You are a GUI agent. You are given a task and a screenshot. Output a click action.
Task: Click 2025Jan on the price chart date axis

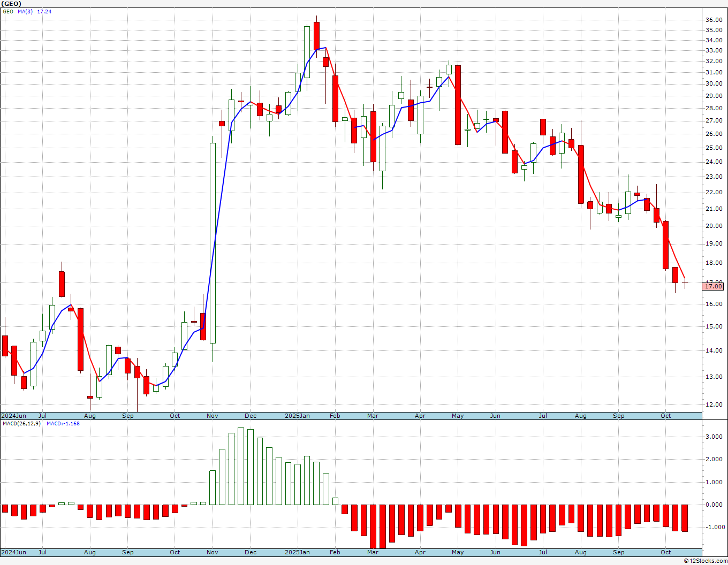coord(297,416)
